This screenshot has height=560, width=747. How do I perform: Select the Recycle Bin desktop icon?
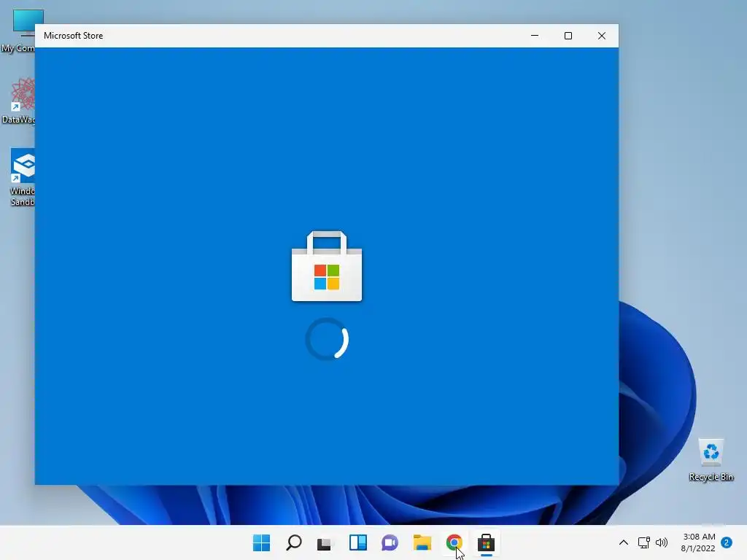711,459
